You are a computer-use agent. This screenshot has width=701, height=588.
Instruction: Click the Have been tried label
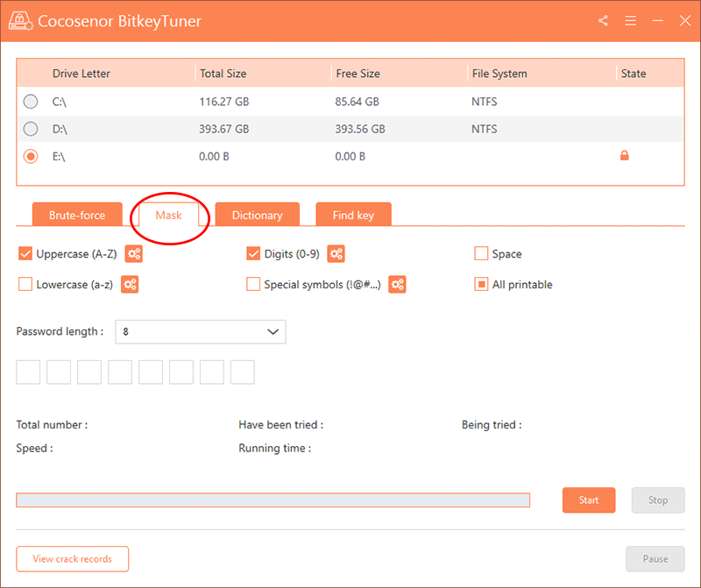280,424
